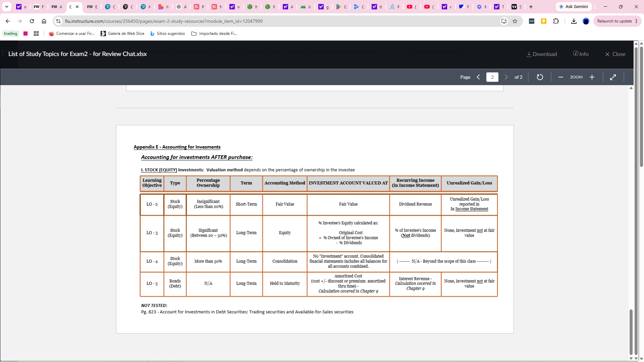Click the dark extension icon beside address bar

coord(532,21)
